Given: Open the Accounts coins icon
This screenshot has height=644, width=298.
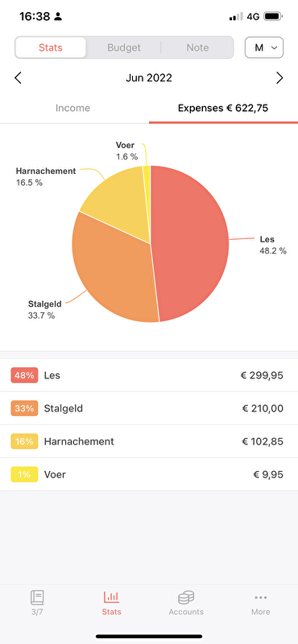Looking at the screenshot, I should click(x=186, y=597).
